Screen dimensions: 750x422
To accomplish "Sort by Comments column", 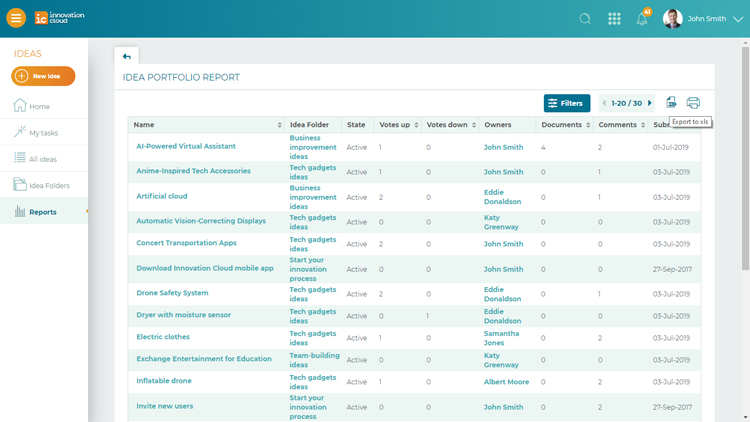I will tap(643, 125).
